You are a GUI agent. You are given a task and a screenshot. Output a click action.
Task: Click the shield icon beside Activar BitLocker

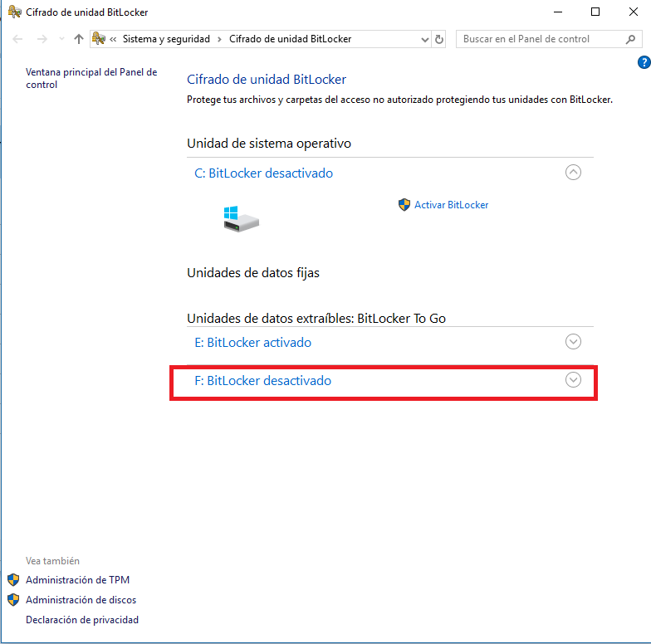(404, 204)
